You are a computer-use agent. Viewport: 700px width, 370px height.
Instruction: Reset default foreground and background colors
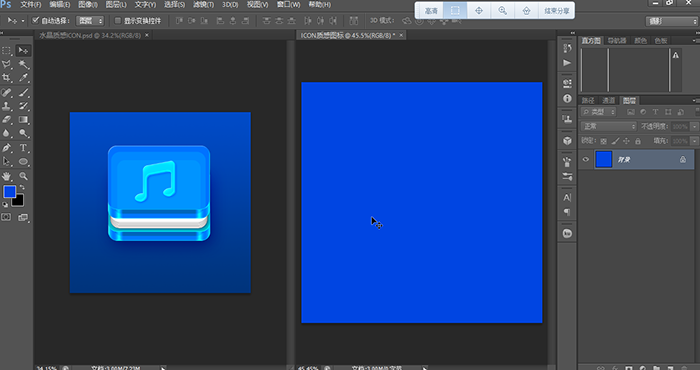5,204
